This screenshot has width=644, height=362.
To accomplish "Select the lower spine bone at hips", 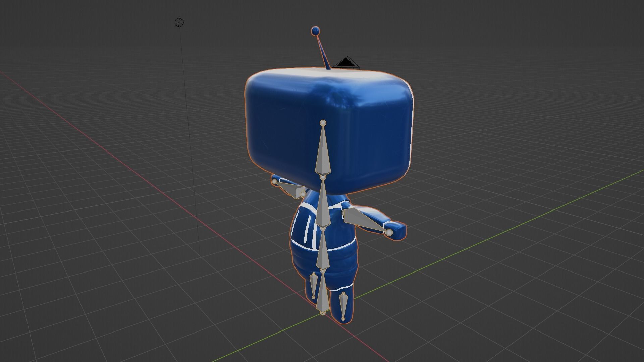I will coord(322,250).
